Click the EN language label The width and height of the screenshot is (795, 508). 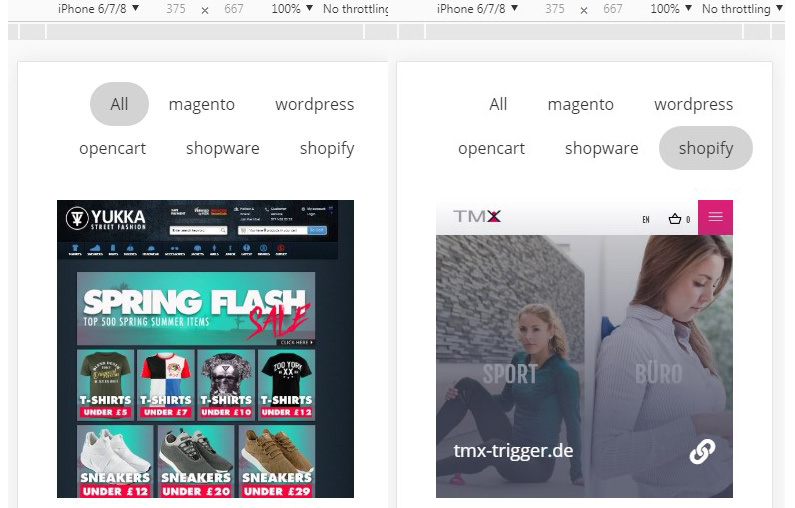pos(646,220)
